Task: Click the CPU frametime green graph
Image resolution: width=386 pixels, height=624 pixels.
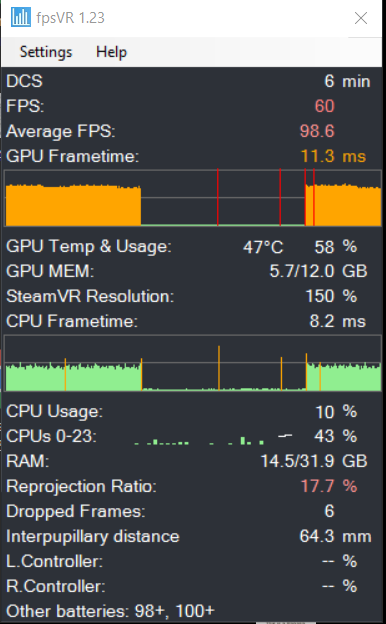Action: 193,363
